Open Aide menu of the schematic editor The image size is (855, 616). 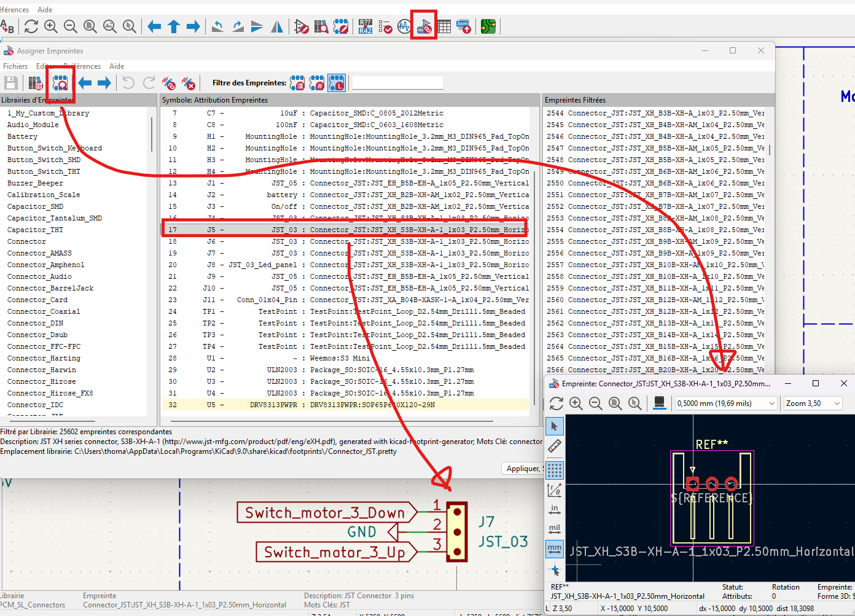click(45, 10)
